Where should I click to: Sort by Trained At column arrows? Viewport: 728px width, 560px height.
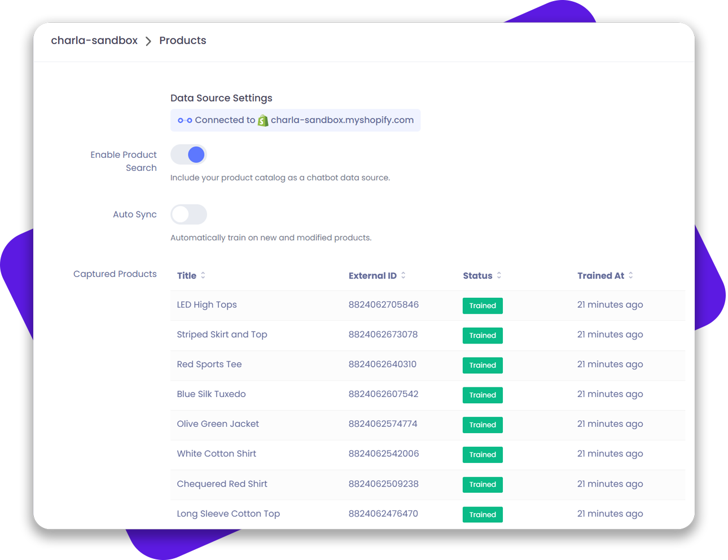tap(631, 275)
